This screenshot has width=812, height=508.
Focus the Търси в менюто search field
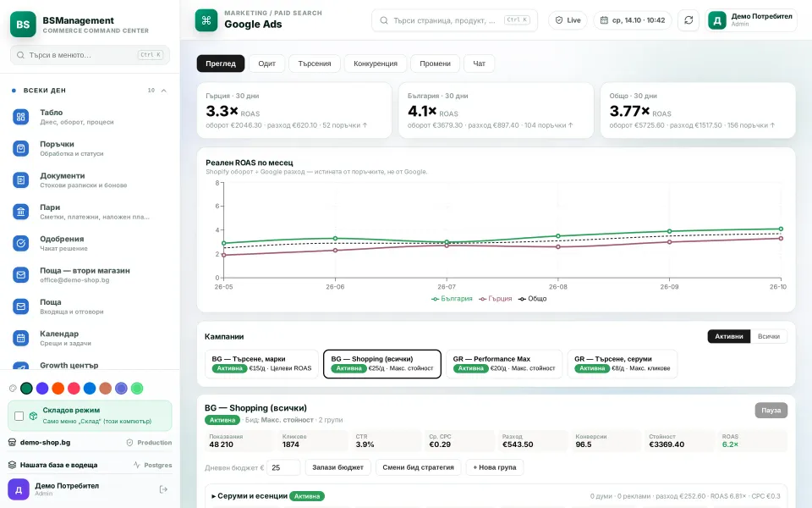click(91, 55)
